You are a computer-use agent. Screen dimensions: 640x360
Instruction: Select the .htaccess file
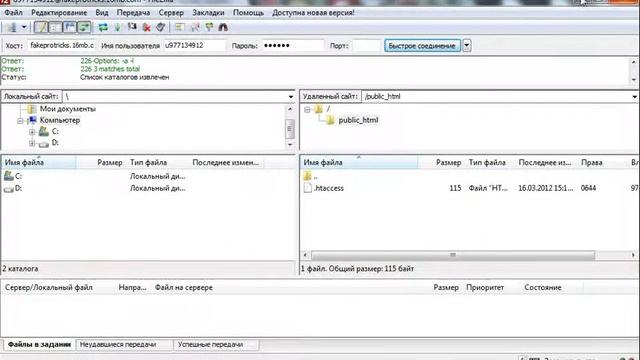[329, 188]
